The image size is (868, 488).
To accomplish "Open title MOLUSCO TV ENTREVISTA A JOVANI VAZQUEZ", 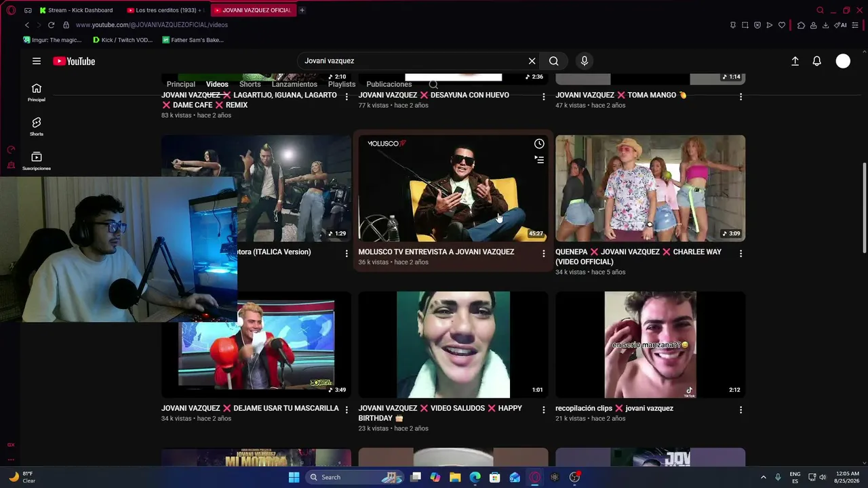I will pos(436,252).
